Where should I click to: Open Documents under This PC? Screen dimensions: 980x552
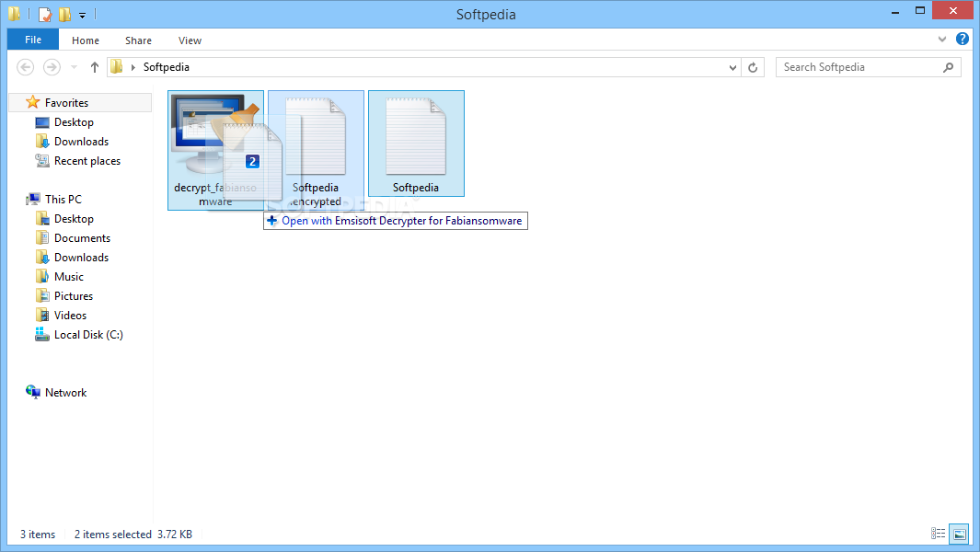82,238
